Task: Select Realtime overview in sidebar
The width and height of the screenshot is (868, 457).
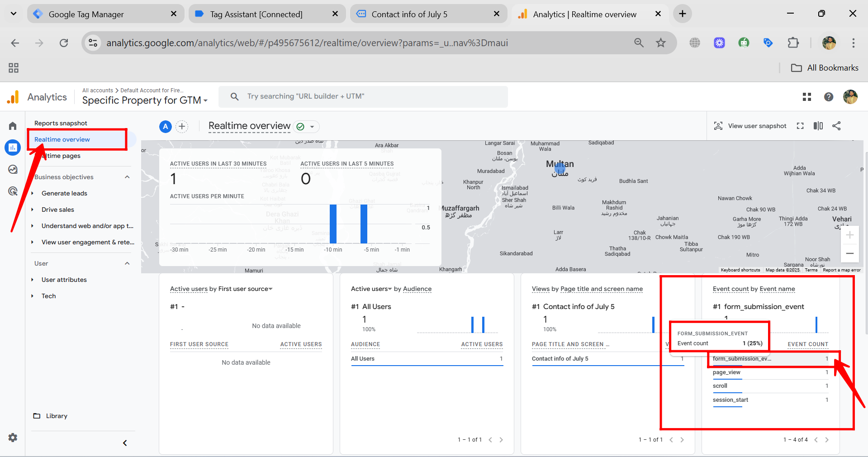Action: point(62,139)
